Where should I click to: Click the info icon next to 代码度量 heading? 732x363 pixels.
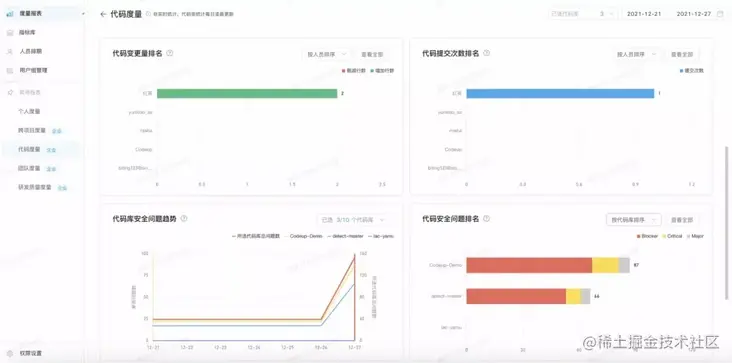pyautogui.click(x=148, y=14)
